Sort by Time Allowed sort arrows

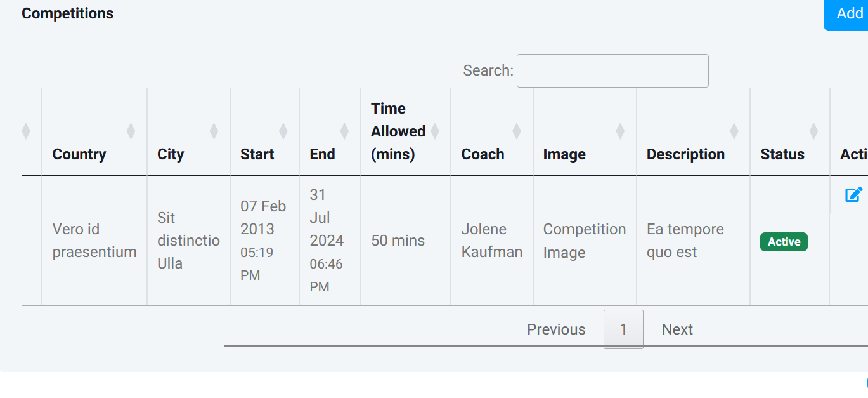[x=435, y=131]
